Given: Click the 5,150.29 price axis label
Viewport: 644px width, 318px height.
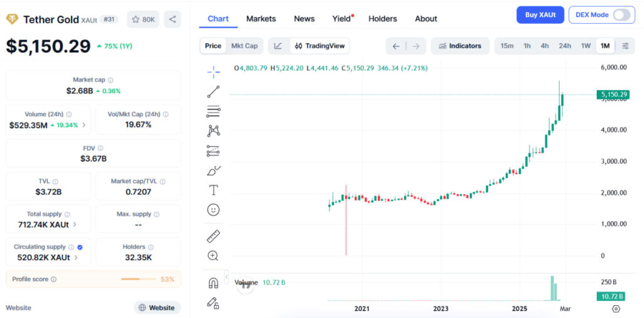Looking at the screenshot, I should coord(613,95).
